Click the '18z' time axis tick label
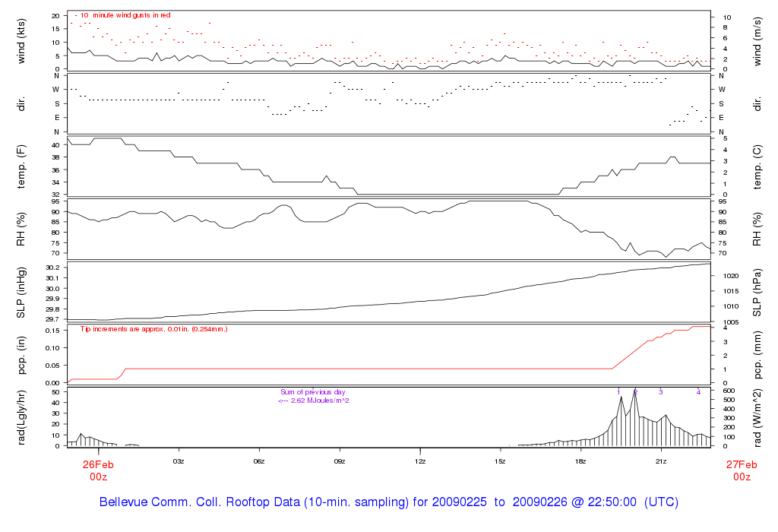This screenshot has width=778, height=532. [x=580, y=461]
